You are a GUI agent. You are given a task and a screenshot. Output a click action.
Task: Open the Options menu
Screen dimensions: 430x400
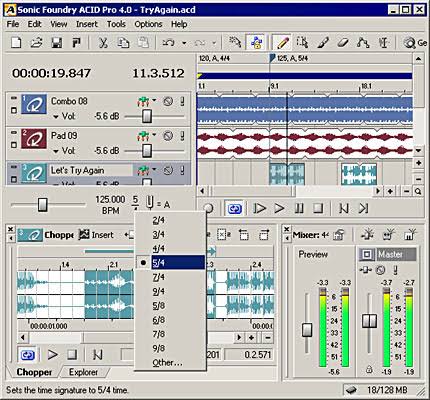(x=148, y=24)
